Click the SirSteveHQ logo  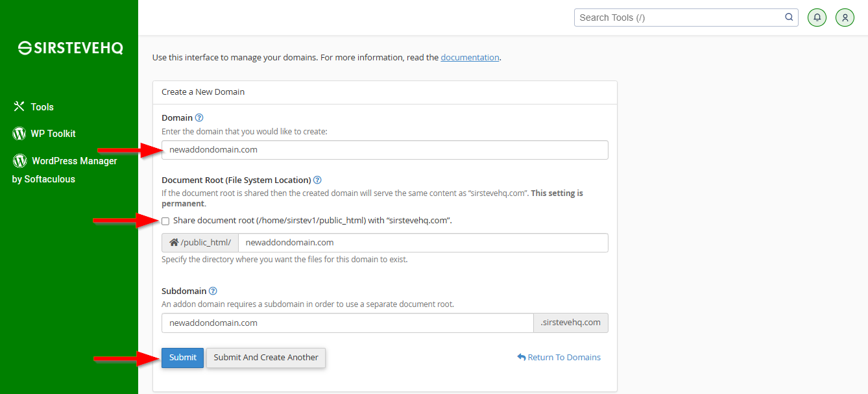(x=70, y=48)
